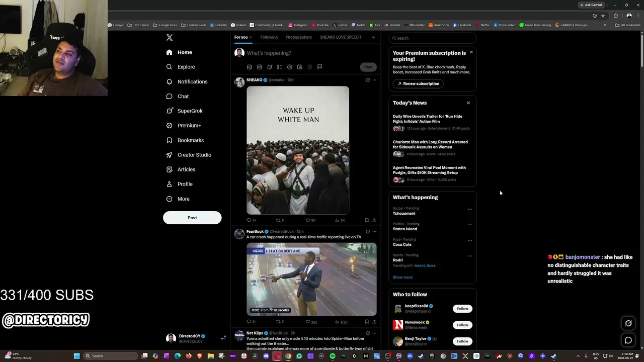644x362 pixels.
Task: Go to Profile in the sidebar
Action: (179, 184)
